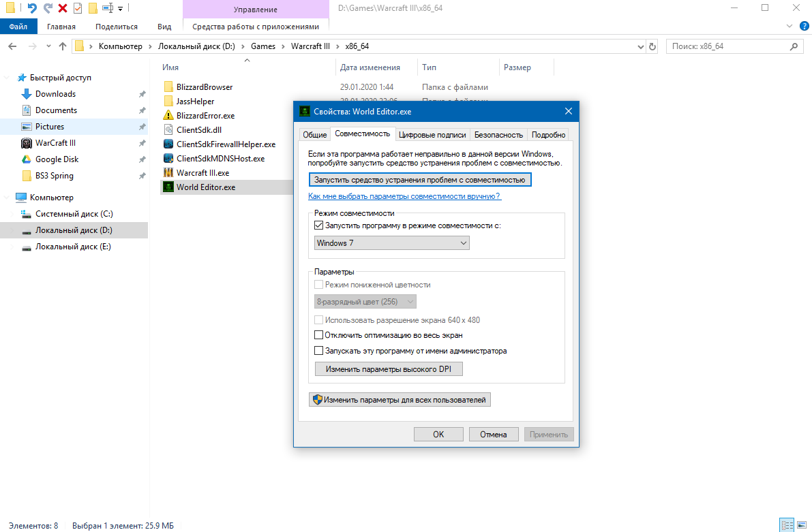The image size is (812, 532).
Task: Switch to large icons view in status bar
Action: (802, 525)
